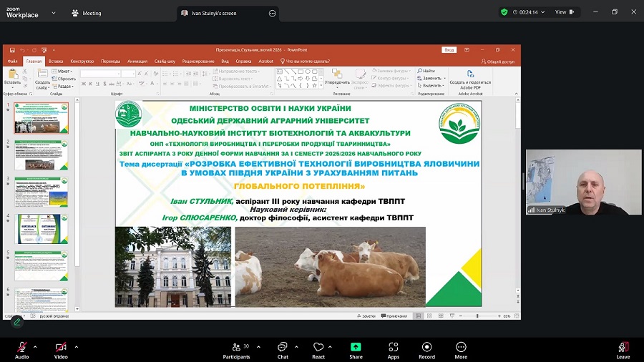Click the Вход sign-in button in PowerPoint
644x362 pixels.
tap(449, 50)
